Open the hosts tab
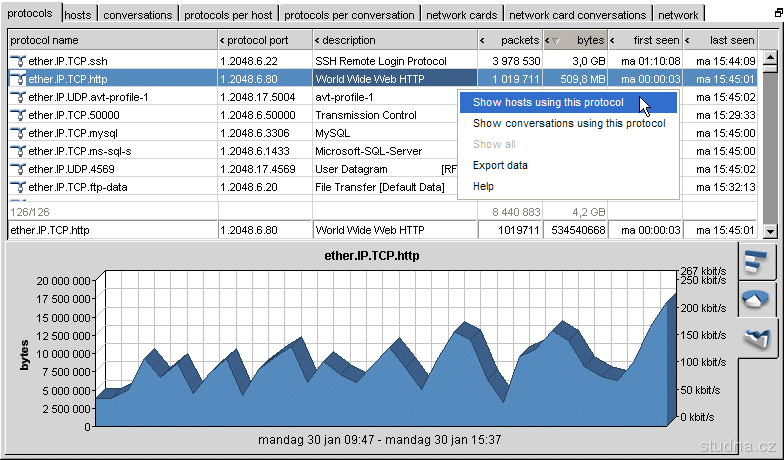 78,15
